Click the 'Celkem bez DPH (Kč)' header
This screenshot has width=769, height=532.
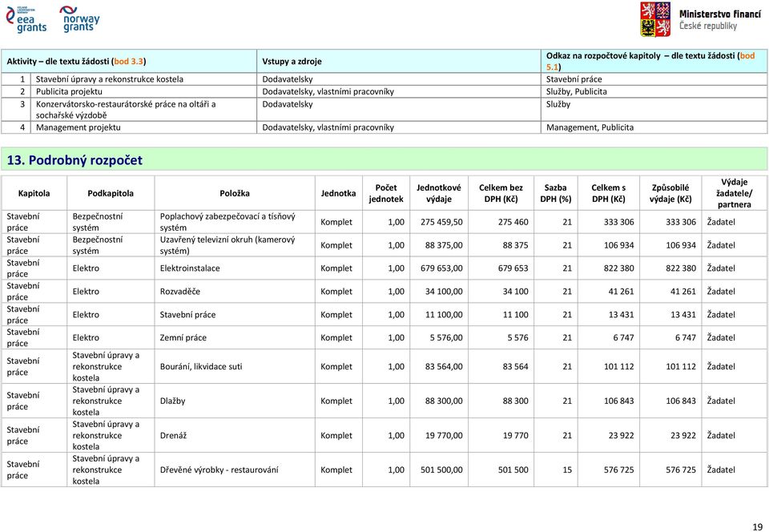501,193
